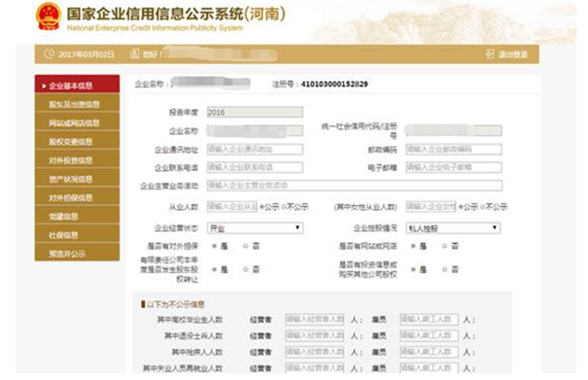The width and height of the screenshot is (588, 380).
Task: Click the clock icon beside the date
Action: click(x=49, y=54)
